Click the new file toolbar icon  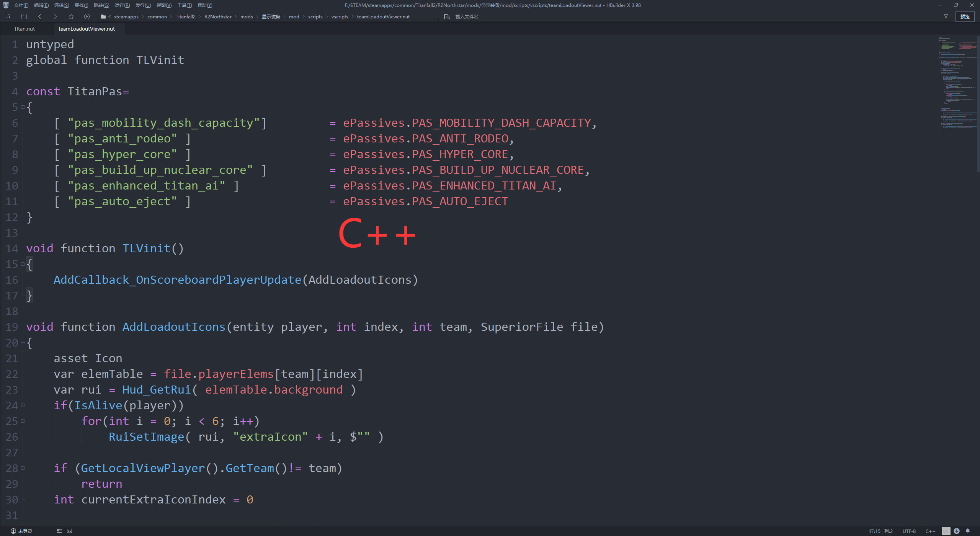click(x=8, y=16)
